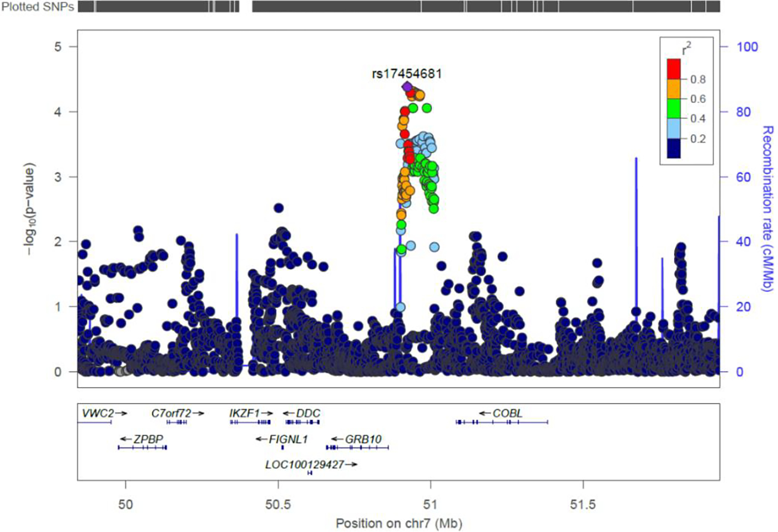Click the VWC2 gene label
Image resolution: width=778 pixels, height=532 pixels.
pos(98,413)
